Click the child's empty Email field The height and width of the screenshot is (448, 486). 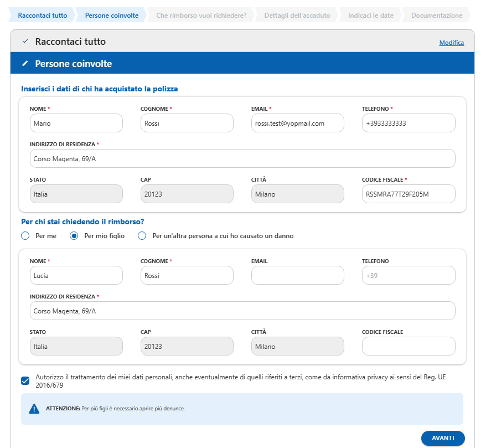(x=297, y=275)
